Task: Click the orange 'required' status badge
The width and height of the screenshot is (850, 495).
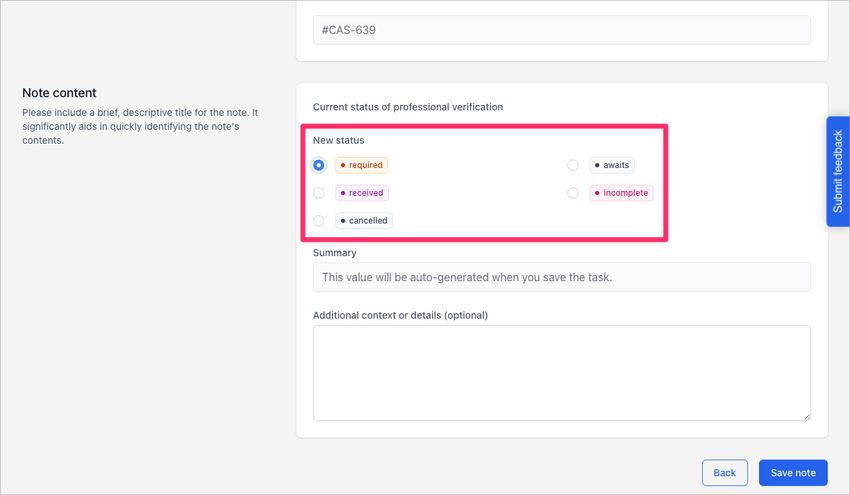Action: click(361, 165)
